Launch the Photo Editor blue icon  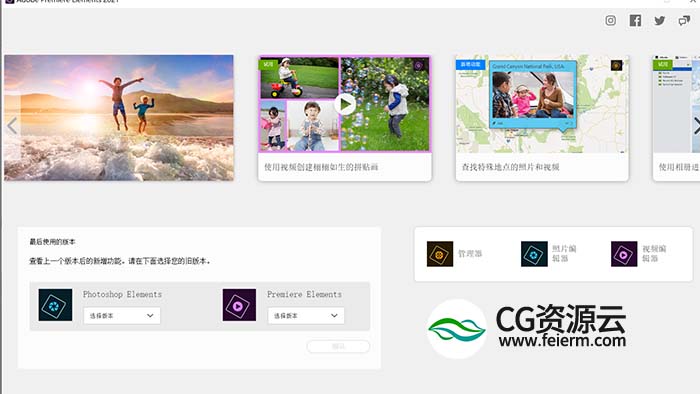tap(534, 254)
